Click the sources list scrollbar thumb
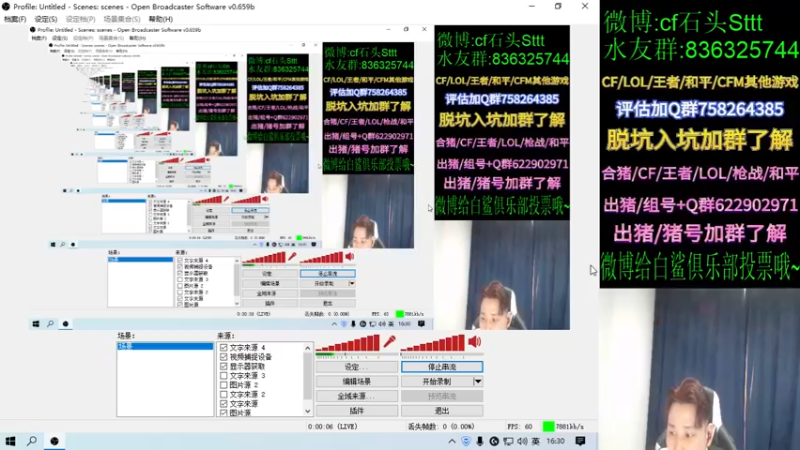The image size is (800, 450). click(308, 377)
